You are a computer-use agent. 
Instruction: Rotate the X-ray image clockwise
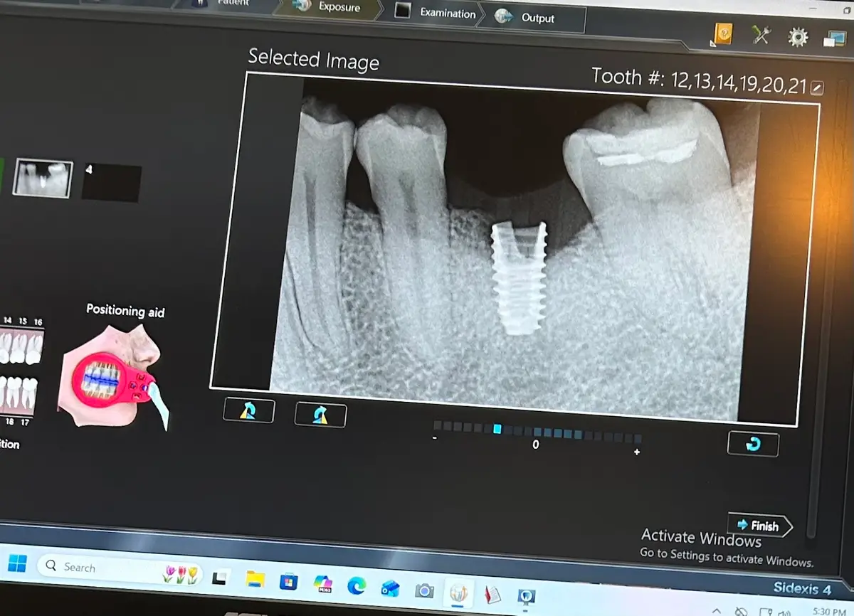point(320,415)
